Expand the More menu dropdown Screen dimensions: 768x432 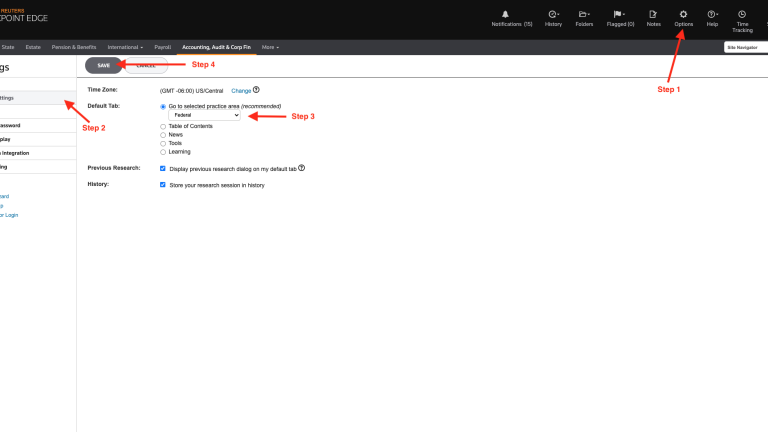pyautogui.click(x=270, y=47)
